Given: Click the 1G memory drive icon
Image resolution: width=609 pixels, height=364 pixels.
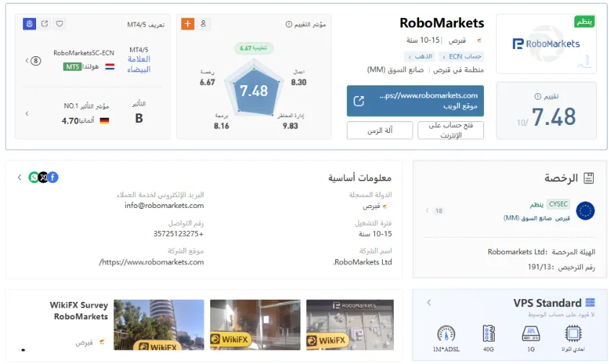Looking at the screenshot, I should (531, 334).
